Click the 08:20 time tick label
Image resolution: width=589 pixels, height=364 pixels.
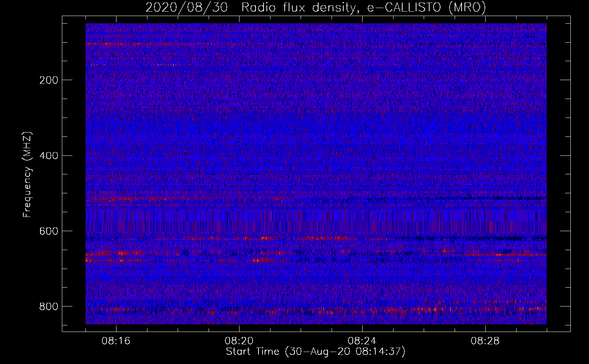point(239,341)
